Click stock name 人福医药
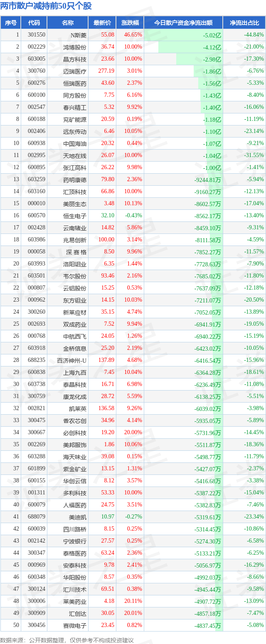 click(x=75, y=505)
